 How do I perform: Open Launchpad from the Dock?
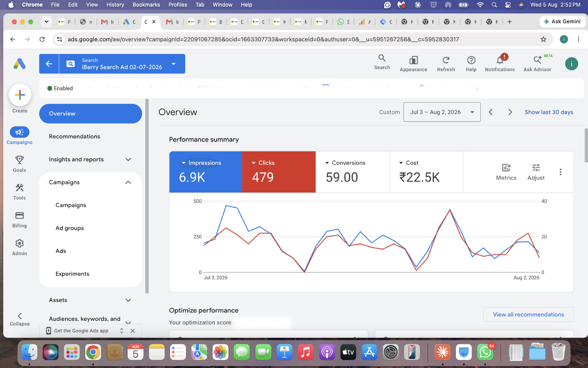click(x=72, y=352)
